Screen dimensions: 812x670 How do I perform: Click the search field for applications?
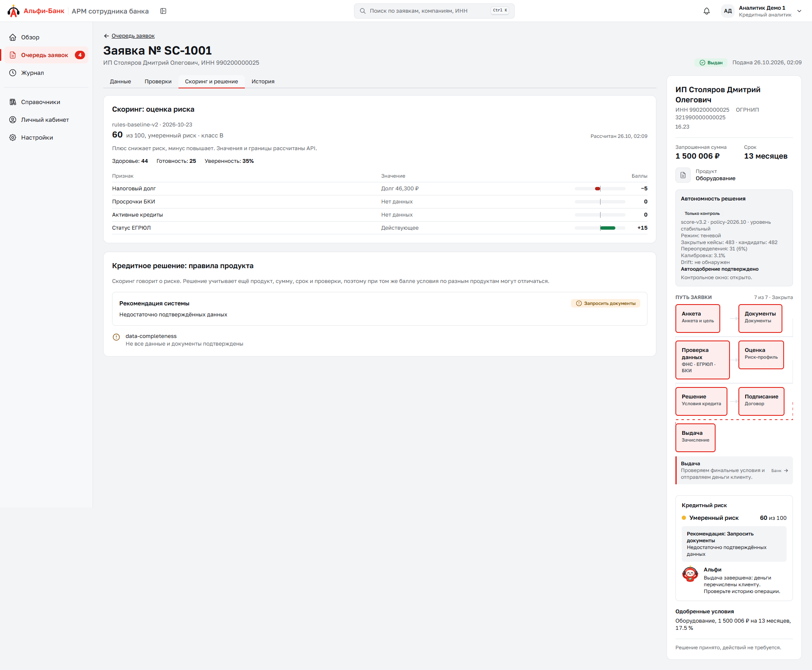tap(434, 11)
